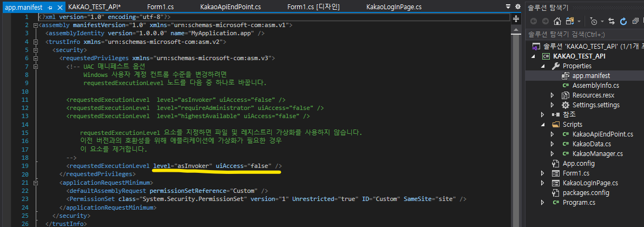
Task: Click the Resources.resx file icon
Action: click(565, 95)
